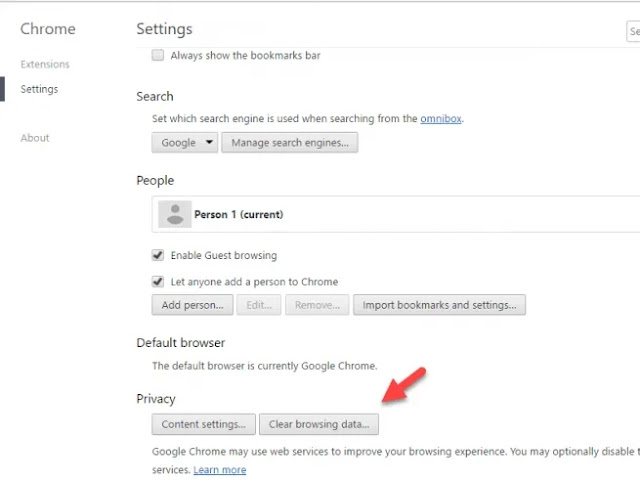Click the Manage search engines button
Screen dimensions: 640x481
pyautogui.click(x=290, y=143)
